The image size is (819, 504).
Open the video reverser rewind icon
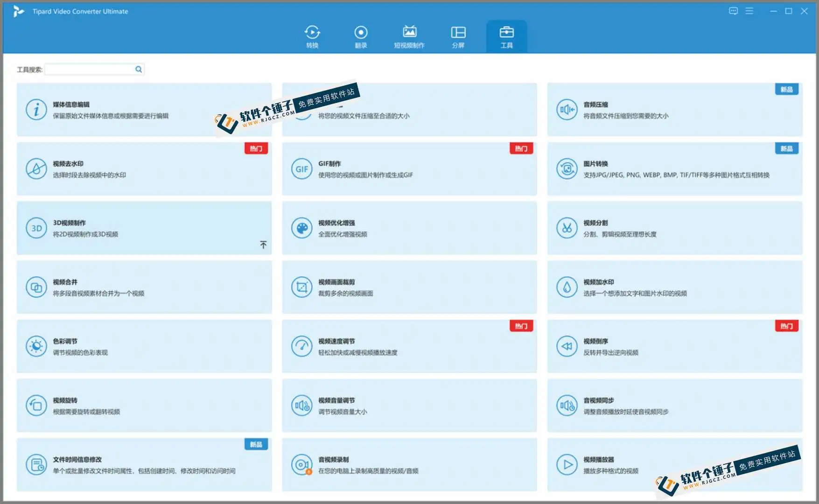coord(567,346)
